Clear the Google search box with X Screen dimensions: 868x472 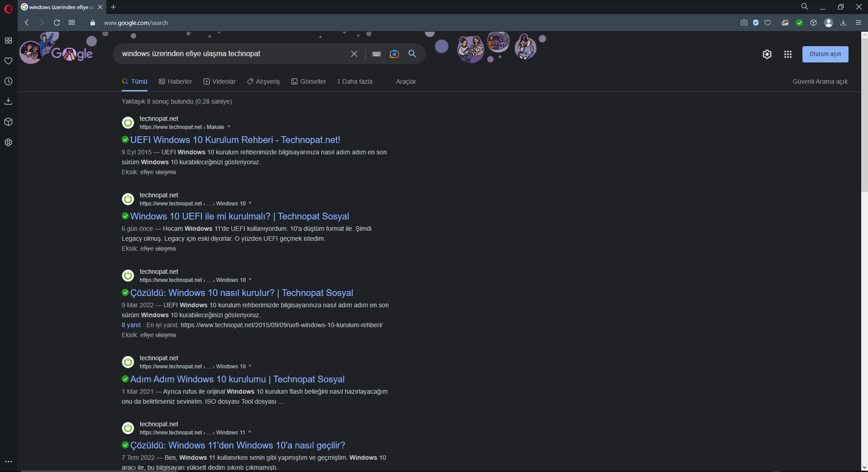354,54
